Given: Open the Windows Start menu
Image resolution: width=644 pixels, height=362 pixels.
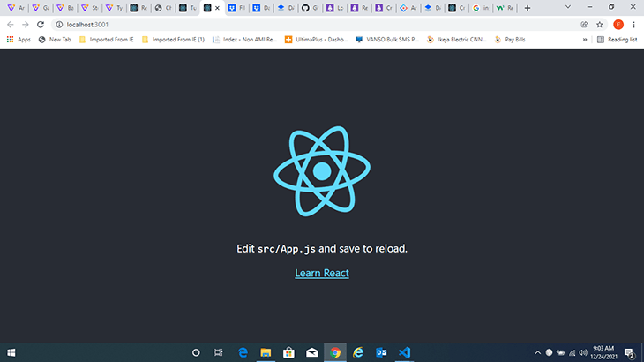Looking at the screenshot, I should tap(11, 352).
